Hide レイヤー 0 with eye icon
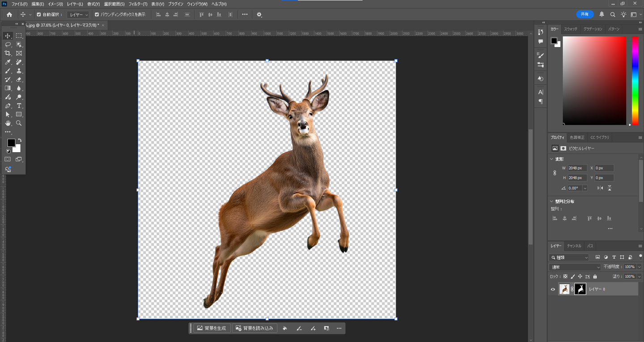This screenshot has width=644, height=342. [553, 290]
